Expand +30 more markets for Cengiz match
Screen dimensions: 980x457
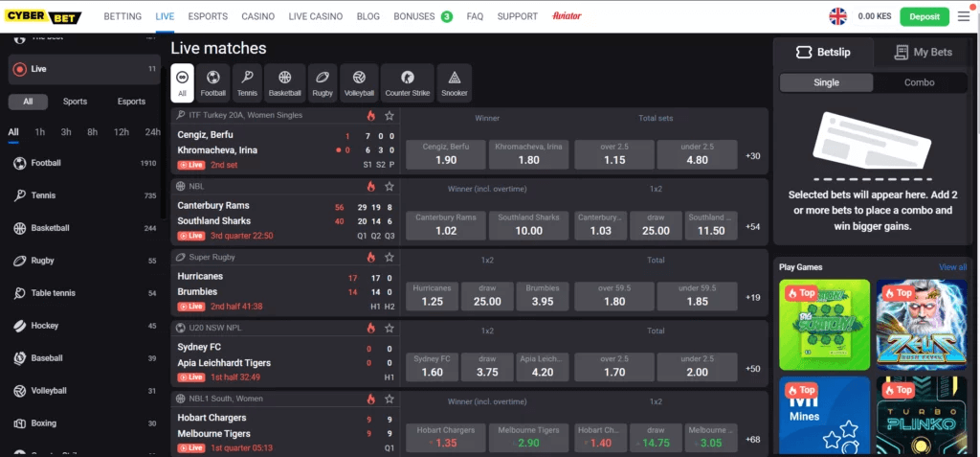(x=752, y=156)
